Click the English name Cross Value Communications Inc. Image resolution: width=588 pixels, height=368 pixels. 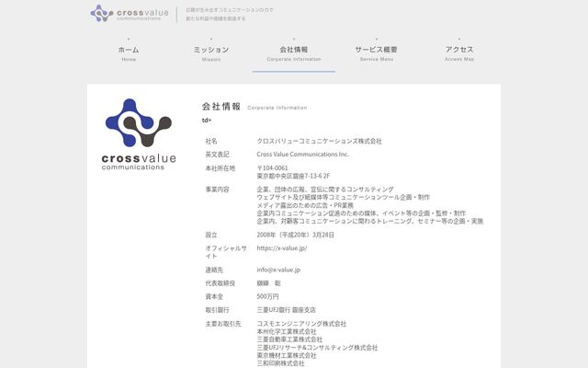(x=303, y=155)
